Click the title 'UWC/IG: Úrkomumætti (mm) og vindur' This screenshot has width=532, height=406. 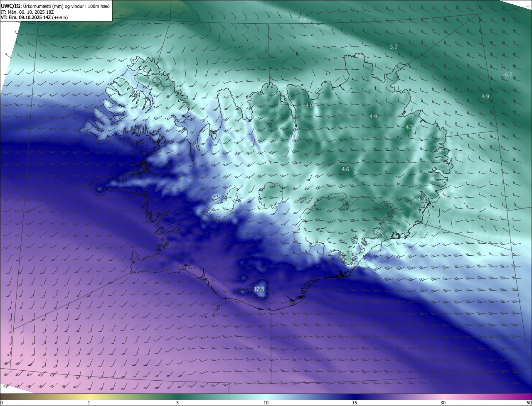tap(55, 5)
